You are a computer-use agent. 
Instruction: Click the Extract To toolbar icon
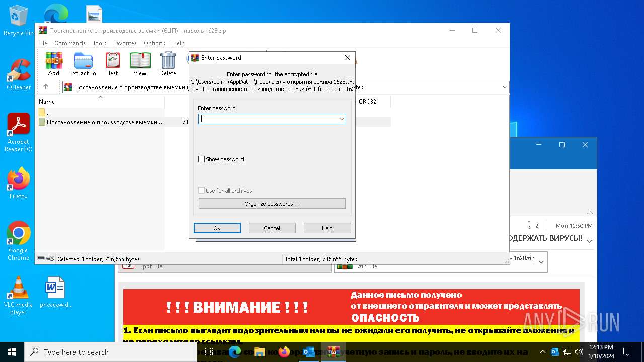[x=83, y=64]
